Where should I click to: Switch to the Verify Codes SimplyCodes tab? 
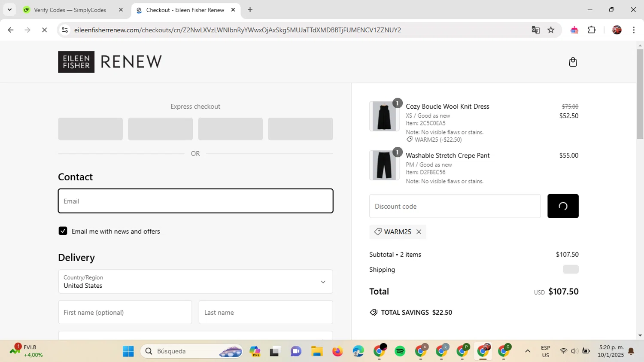pos(70,10)
